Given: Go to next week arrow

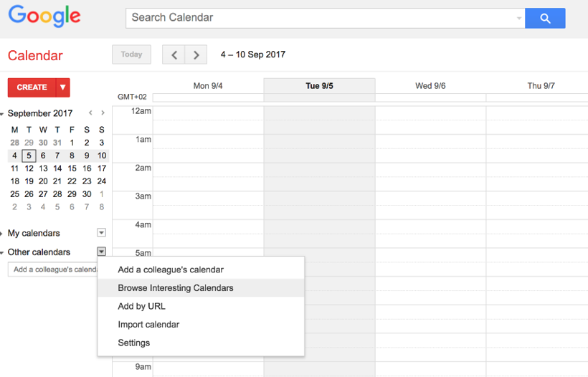Looking at the screenshot, I should tap(196, 54).
